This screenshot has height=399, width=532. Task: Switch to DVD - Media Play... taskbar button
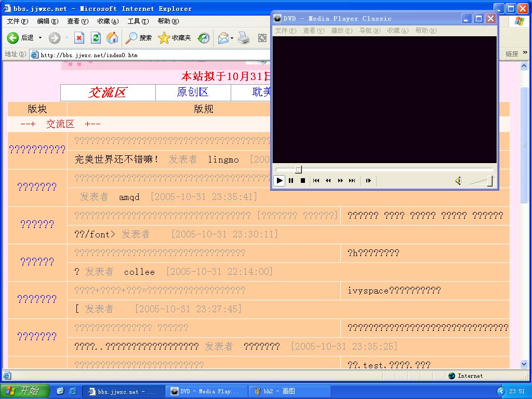(206, 391)
